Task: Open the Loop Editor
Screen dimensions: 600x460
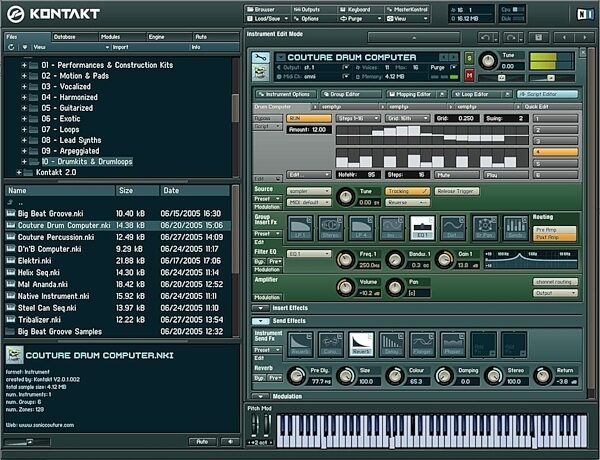Action: (482, 94)
